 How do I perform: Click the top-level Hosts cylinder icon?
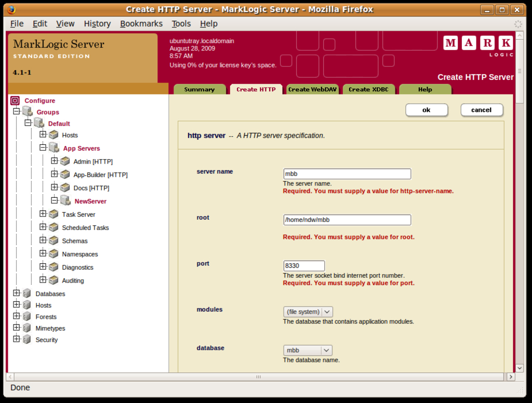[27, 305]
